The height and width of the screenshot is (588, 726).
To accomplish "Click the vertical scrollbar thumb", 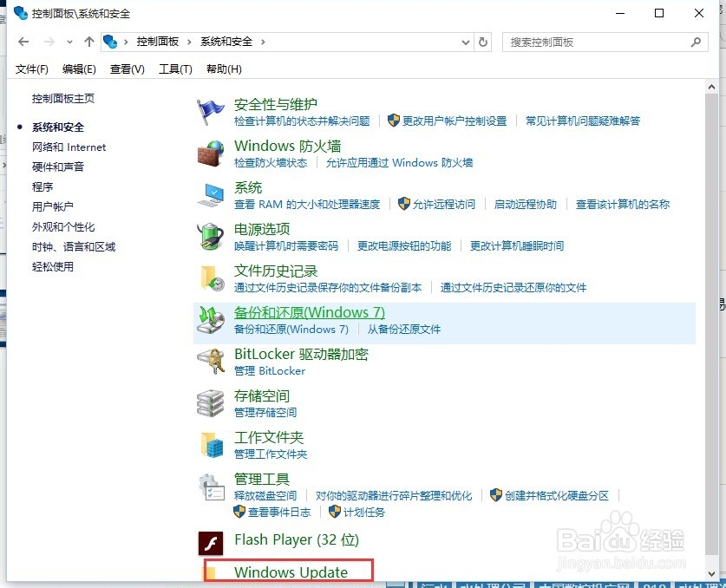I will tap(711, 324).
